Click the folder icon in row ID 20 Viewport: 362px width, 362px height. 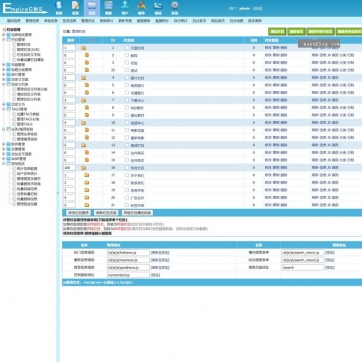(87, 197)
